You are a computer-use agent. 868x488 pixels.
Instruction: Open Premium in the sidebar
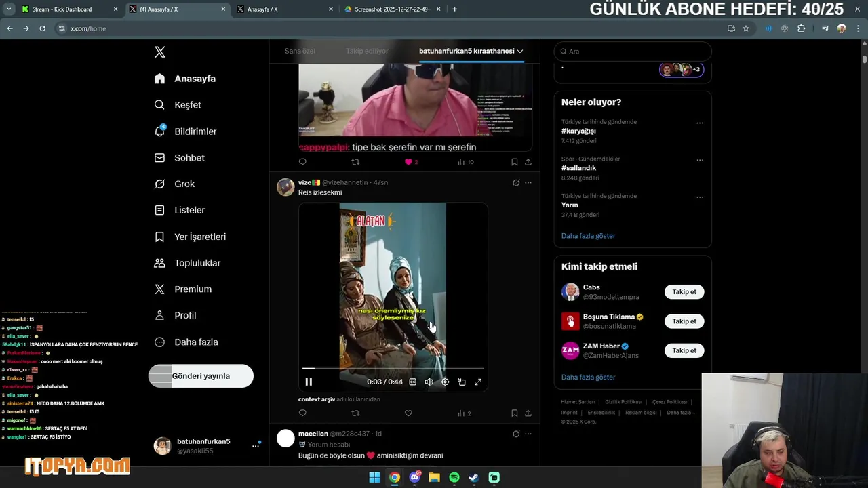[182, 289]
